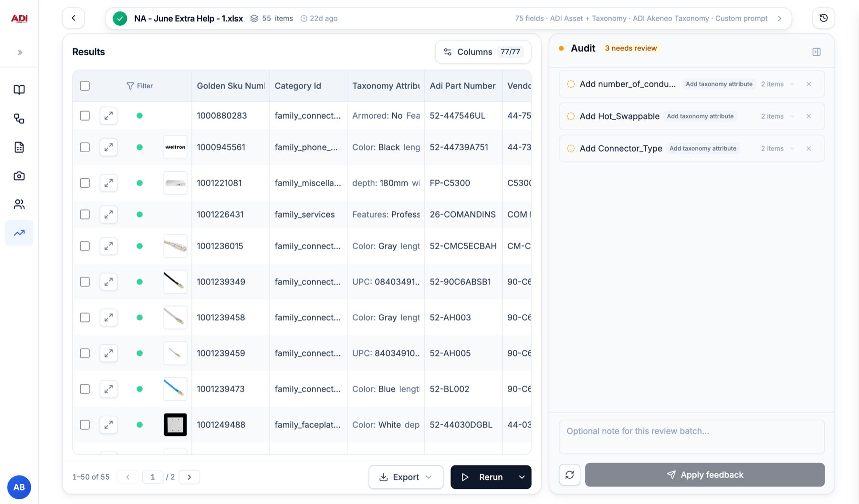The height and width of the screenshot is (504, 859).
Task: Select checkbox for row 1001236015
Action: click(85, 246)
